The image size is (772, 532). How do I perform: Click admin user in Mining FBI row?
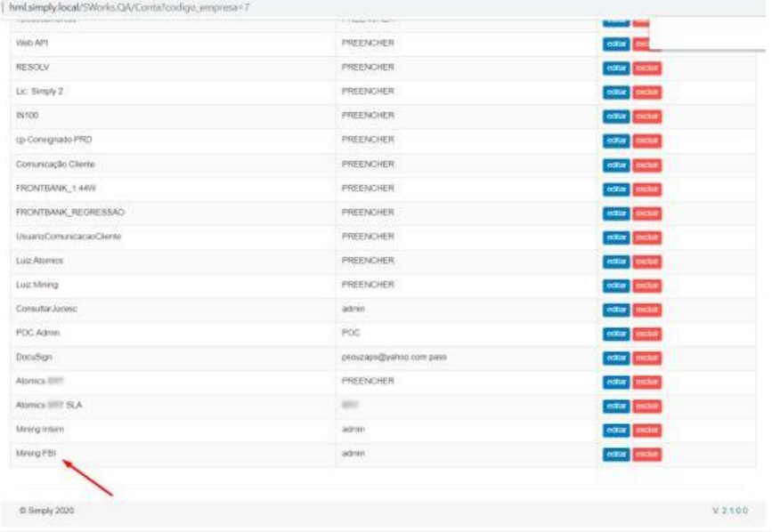[x=353, y=453]
